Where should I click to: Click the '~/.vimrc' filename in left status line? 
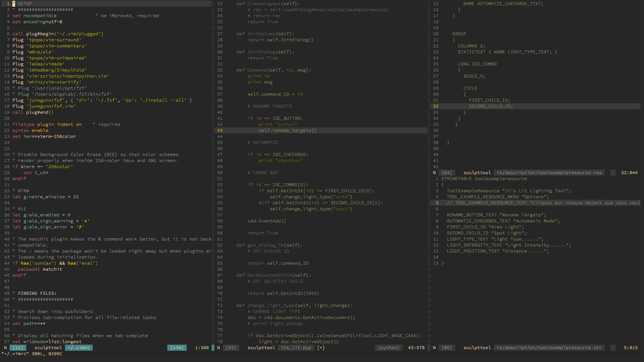(x=79, y=348)
